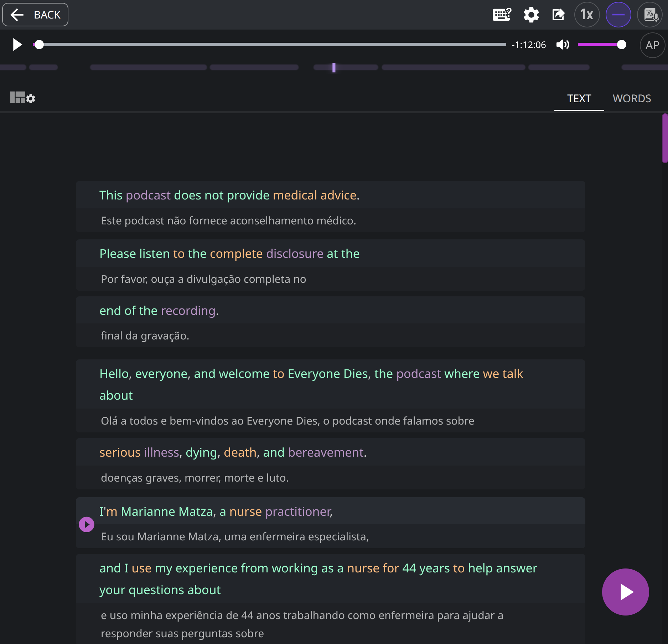Click the word 'serious'
The height and width of the screenshot is (644, 668).
[120, 452]
